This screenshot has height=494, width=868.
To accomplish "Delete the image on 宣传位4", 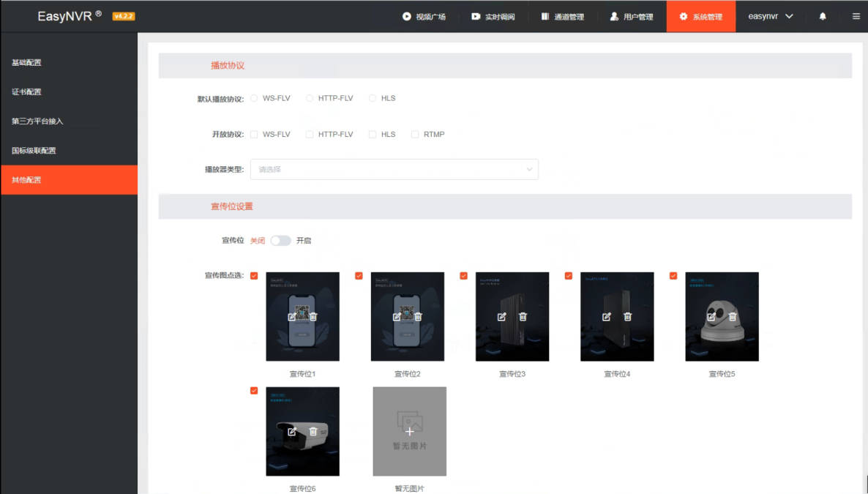I will click(x=627, y=317).
